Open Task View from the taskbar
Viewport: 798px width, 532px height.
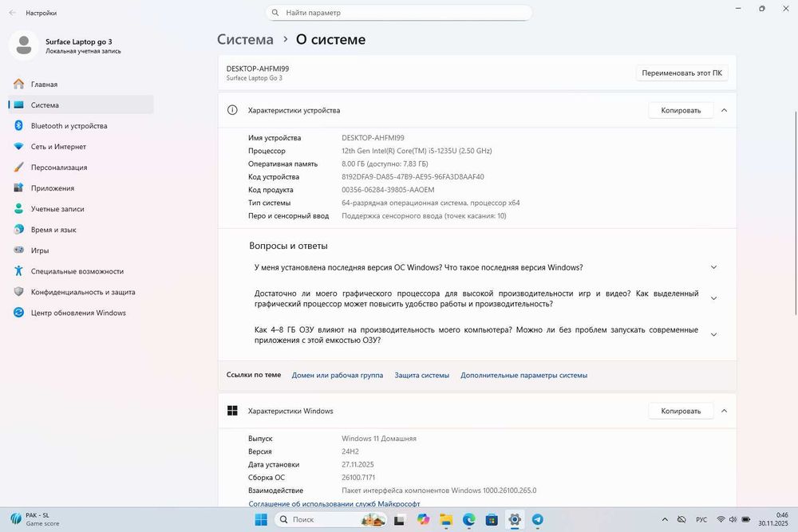click(400, 520)
